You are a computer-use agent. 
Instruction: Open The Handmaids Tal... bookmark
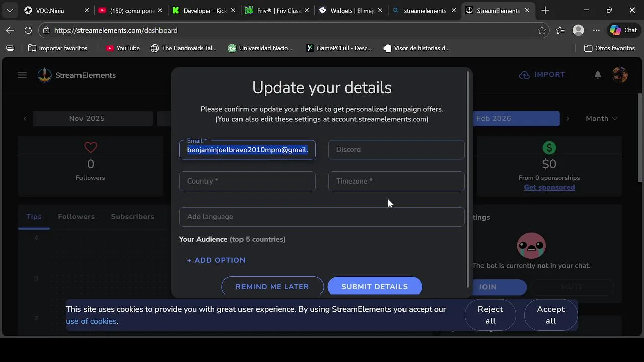184,48
